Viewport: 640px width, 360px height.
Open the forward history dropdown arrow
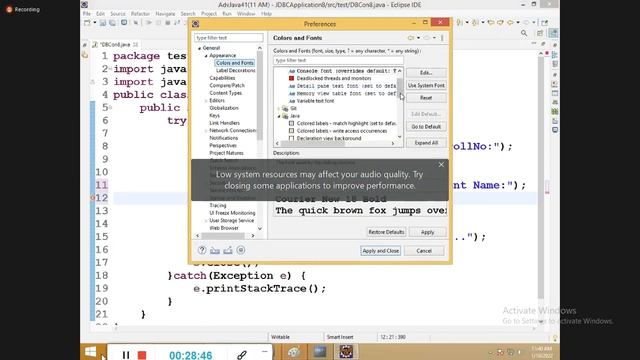434,38
